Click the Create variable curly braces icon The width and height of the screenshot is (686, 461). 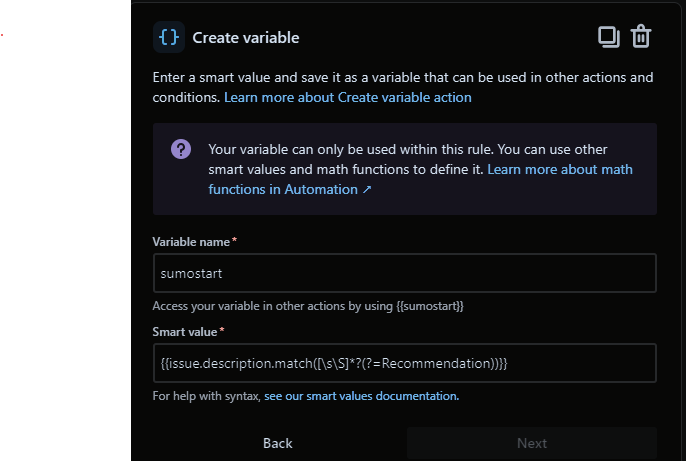tap(169, 37)
